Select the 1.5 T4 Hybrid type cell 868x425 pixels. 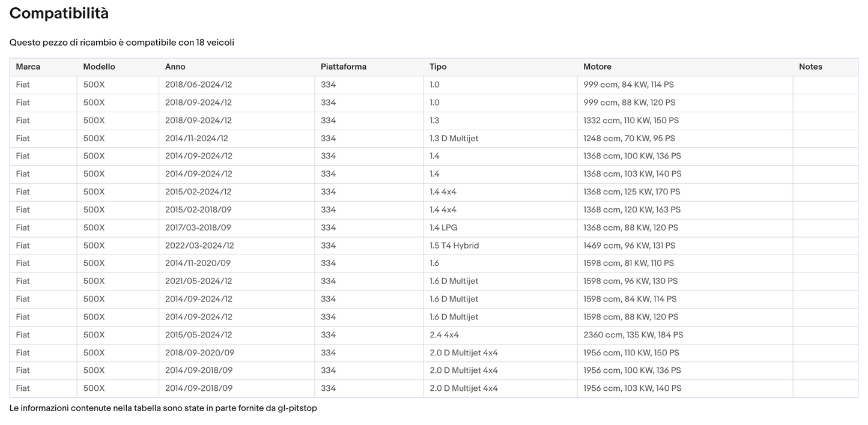coord(454,246)
